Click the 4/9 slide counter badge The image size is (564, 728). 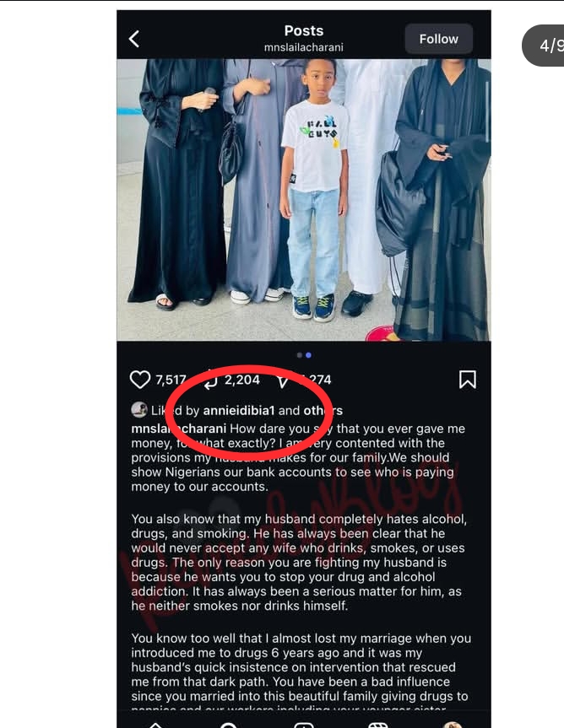pos(544,46)
